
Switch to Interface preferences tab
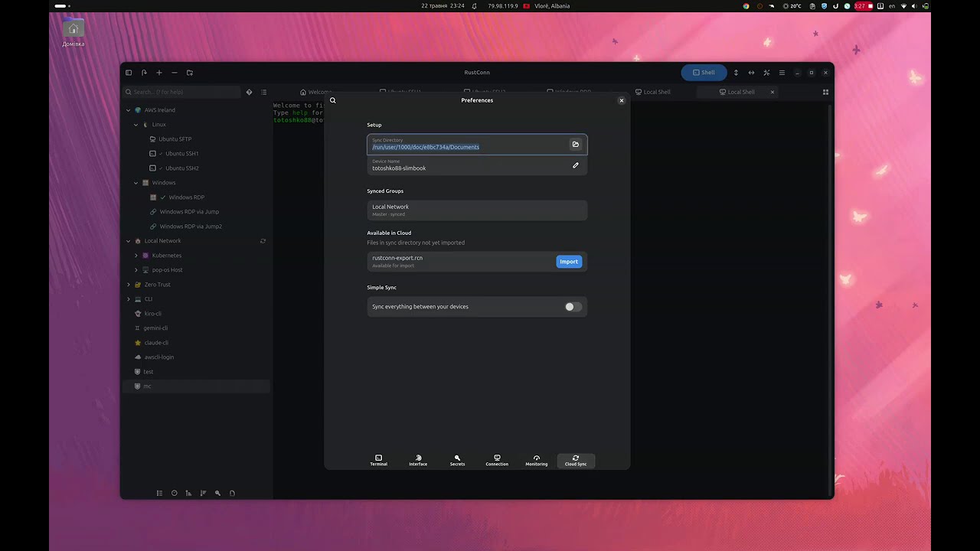tap(418, 460)
